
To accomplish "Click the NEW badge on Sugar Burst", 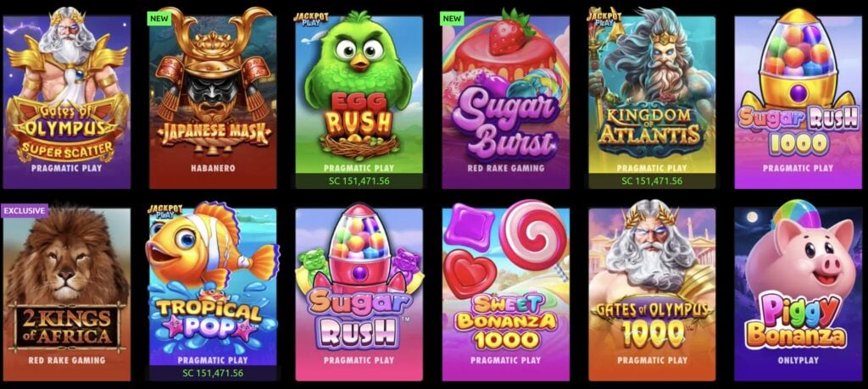I will [x=453, y=19].
